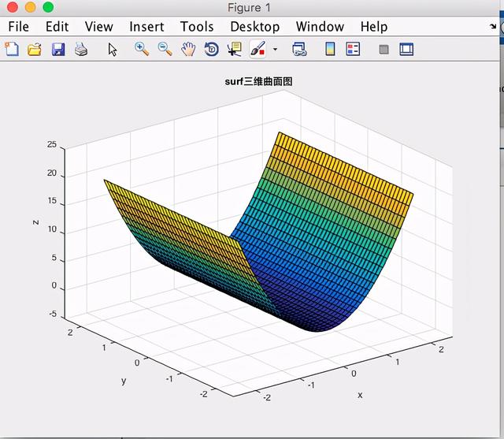This screenshot has width=504, height=439.
Task: Click the red close window button
Action: point(13,7)
